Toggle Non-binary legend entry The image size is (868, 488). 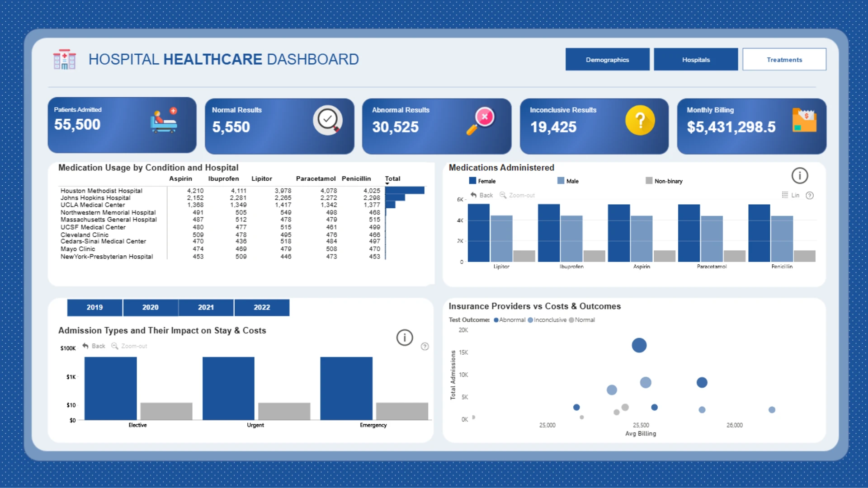(664, 181)
